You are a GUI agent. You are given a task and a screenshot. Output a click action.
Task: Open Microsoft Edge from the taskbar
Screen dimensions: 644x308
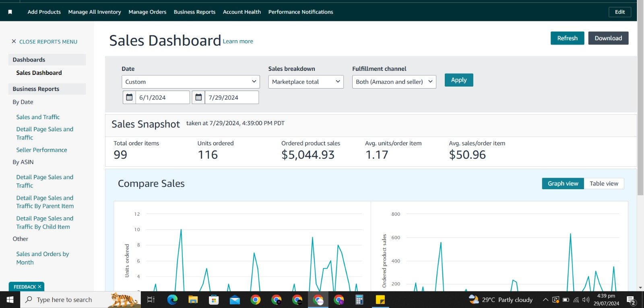(x=172, y=300)
